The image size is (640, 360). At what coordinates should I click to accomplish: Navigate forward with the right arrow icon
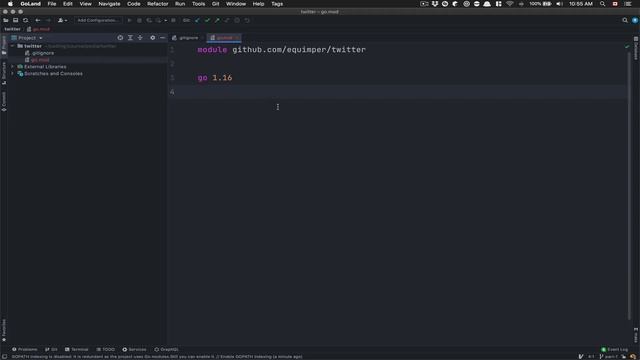pyautogui.click(x=48, y=20)
